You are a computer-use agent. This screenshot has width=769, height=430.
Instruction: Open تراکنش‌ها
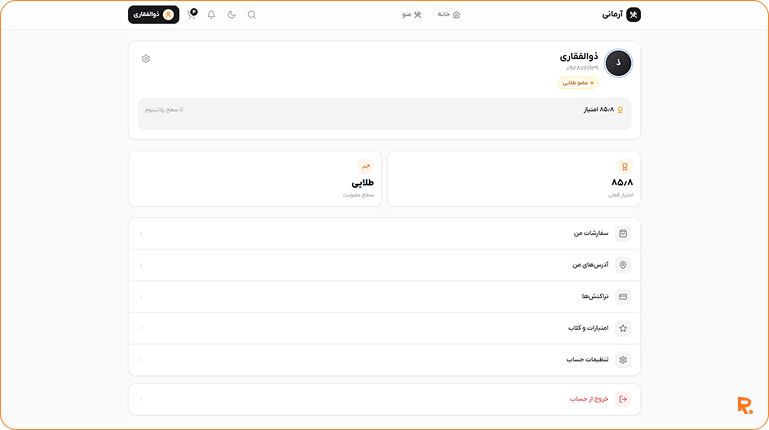384,297
